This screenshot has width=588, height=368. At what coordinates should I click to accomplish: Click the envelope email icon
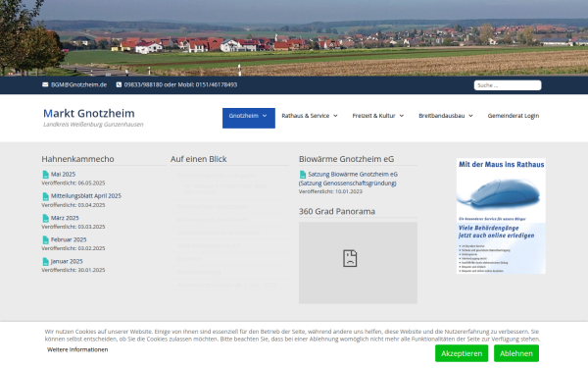(x=45, y=84)
